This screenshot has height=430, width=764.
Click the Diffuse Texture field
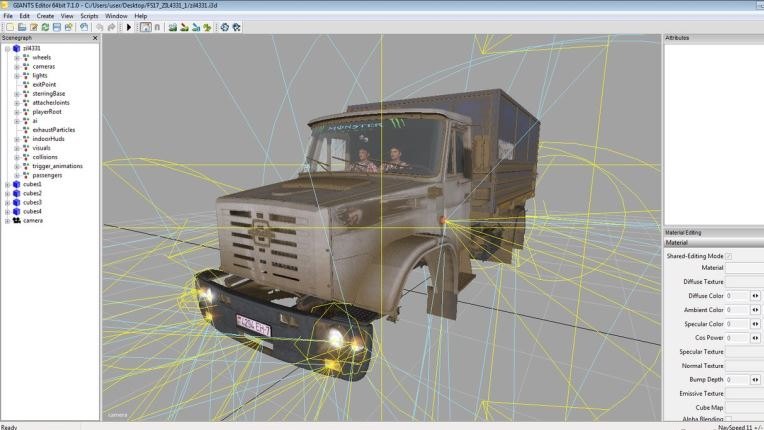[x=744, y=281]
